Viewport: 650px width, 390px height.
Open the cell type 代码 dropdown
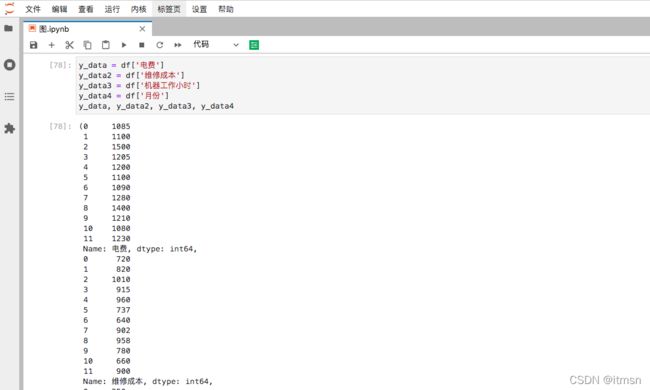[x=216, y=44]
